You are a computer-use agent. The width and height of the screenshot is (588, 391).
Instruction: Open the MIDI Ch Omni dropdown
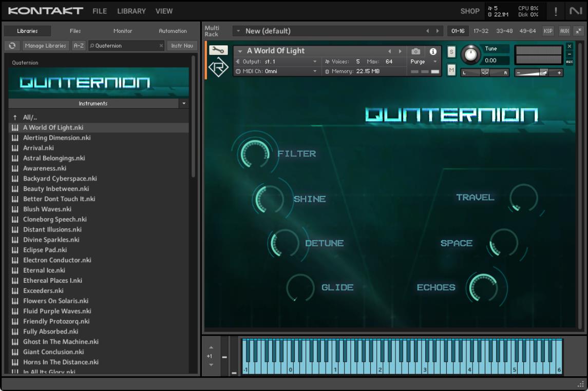pyautogui.click(x=276, y=71)
